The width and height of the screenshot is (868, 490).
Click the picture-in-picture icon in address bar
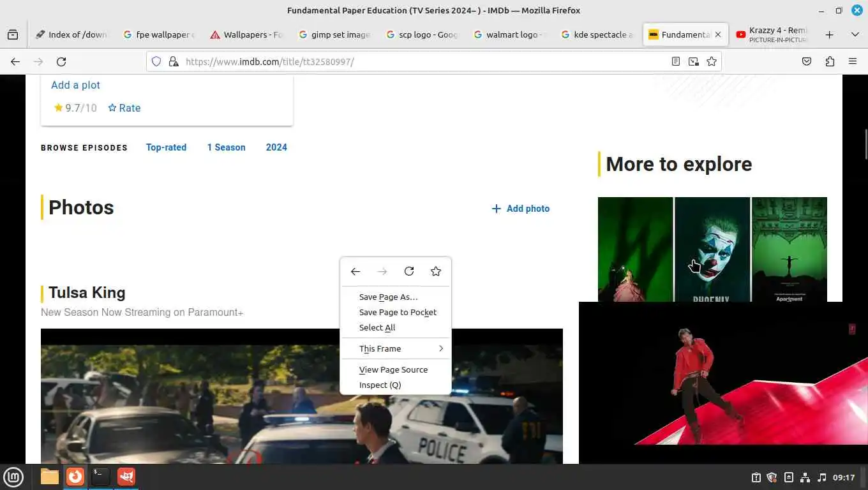point(694,62)
